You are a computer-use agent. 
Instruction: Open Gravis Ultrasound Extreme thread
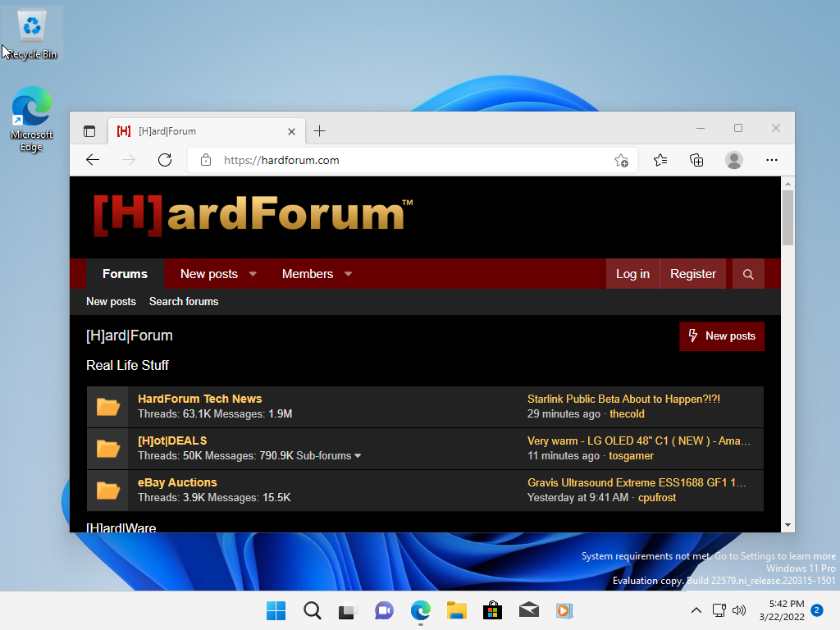click(x=637, y=482)
